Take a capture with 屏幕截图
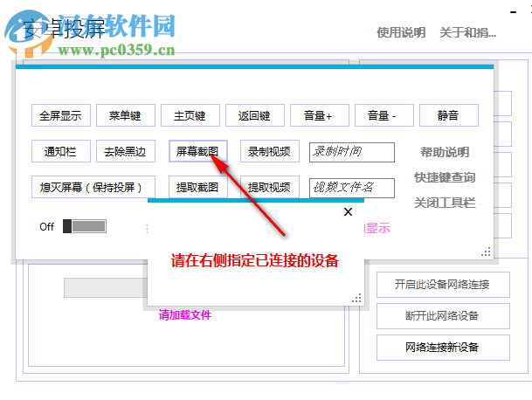Screen dimensions: 532x400 tap(198, 151)
